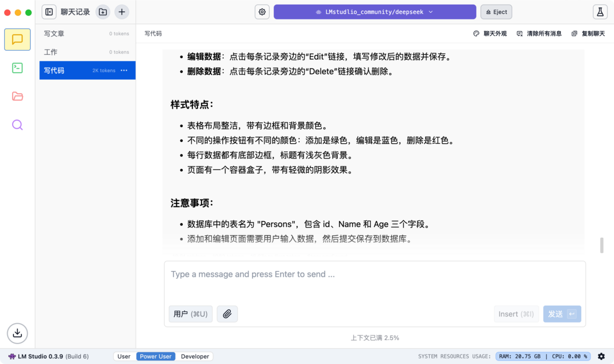This screenshot has height=364, width=614.
Task: Switch to User mode
Action: tap(124, 356)
